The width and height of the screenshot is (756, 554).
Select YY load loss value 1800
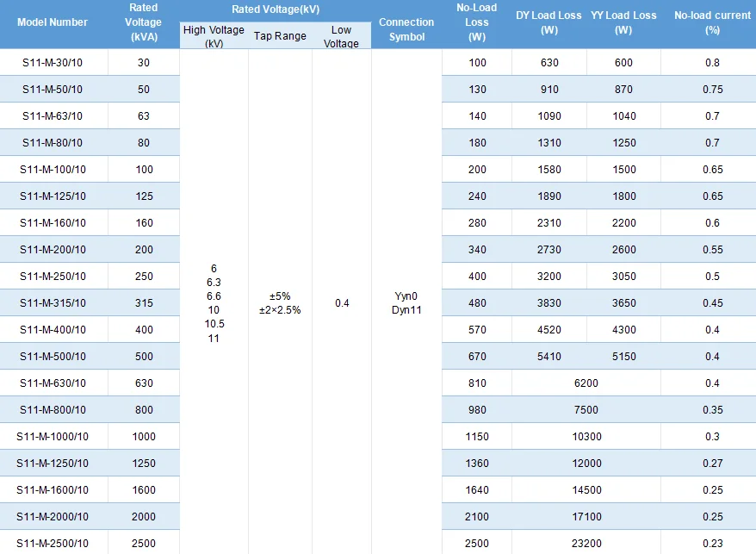624,196
